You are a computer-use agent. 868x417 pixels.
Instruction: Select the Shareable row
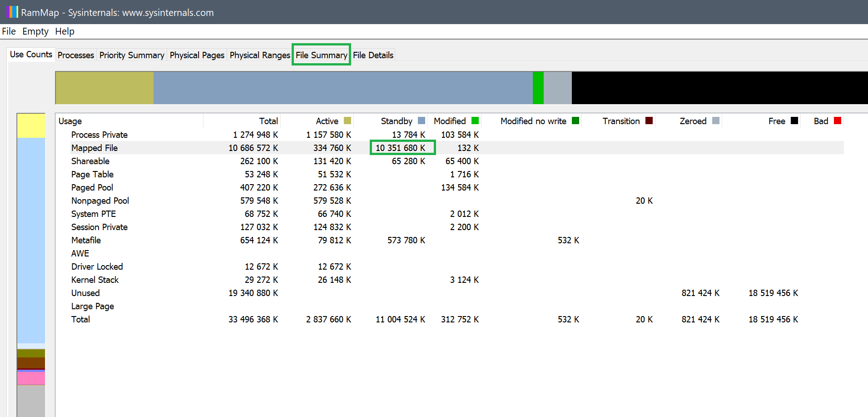[450, 161]
